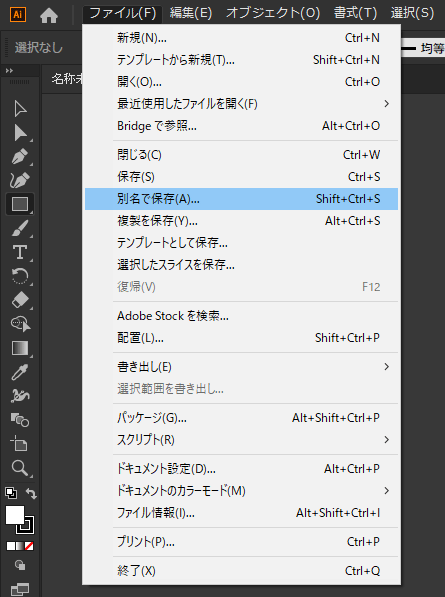Open the オブジェクト(O) menu
Screen dimensions: 445x597
pyautogui.click(x=273, y=13)
